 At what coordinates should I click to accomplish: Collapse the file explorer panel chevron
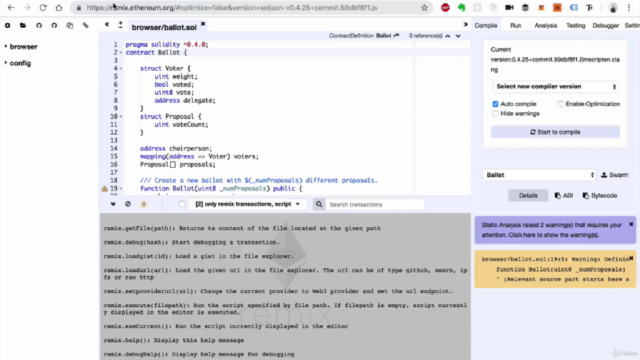[107, 25]
